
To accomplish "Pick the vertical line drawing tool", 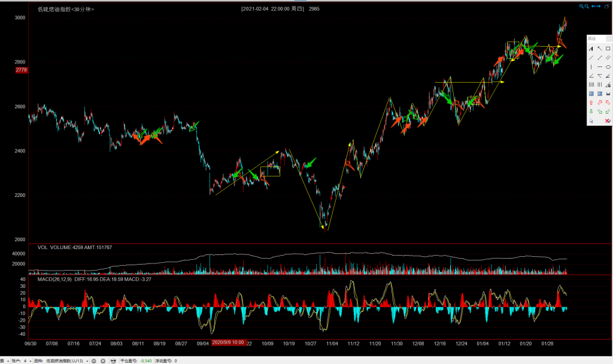I will pos(591,67).
